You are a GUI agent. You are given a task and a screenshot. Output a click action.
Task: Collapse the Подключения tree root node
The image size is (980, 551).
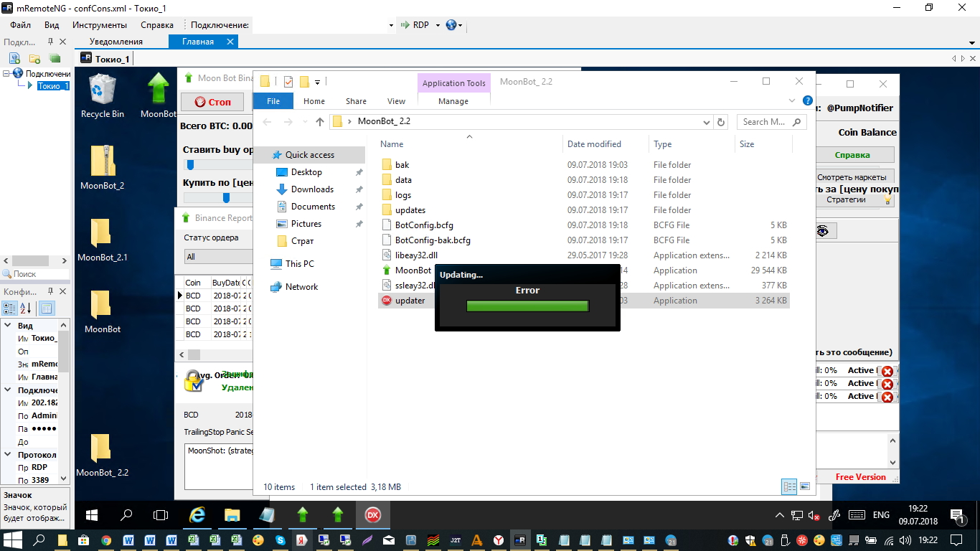coord(6,73)
